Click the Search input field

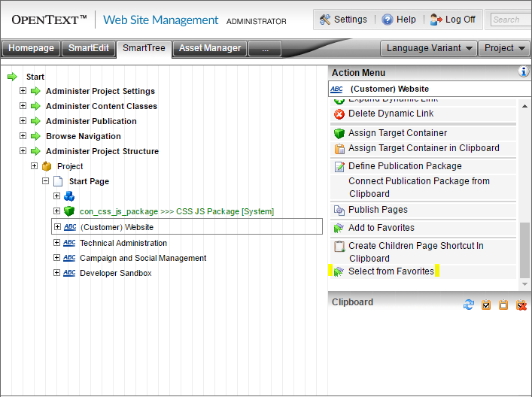(510, 20)
